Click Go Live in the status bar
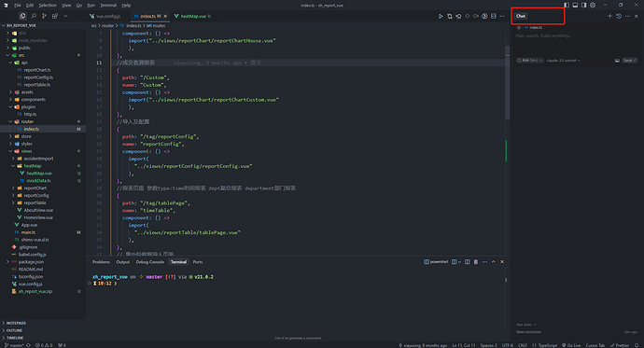This screenshot has width=644, height=348. click(571, 345)
